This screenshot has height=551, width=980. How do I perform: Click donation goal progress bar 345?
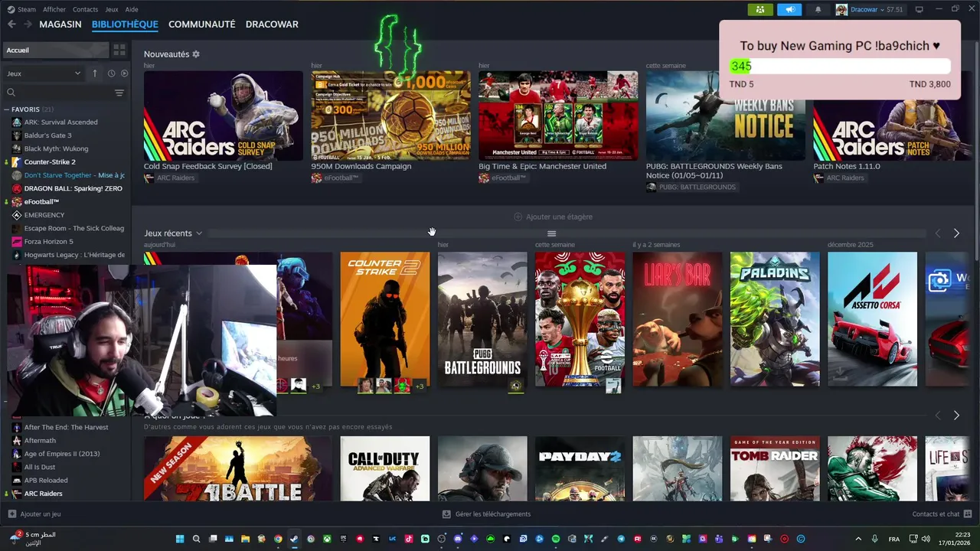(x=840, y=67)
